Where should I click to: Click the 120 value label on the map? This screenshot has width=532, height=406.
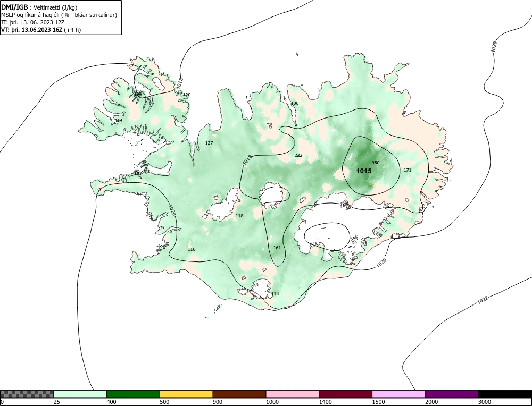coord(187,95)
